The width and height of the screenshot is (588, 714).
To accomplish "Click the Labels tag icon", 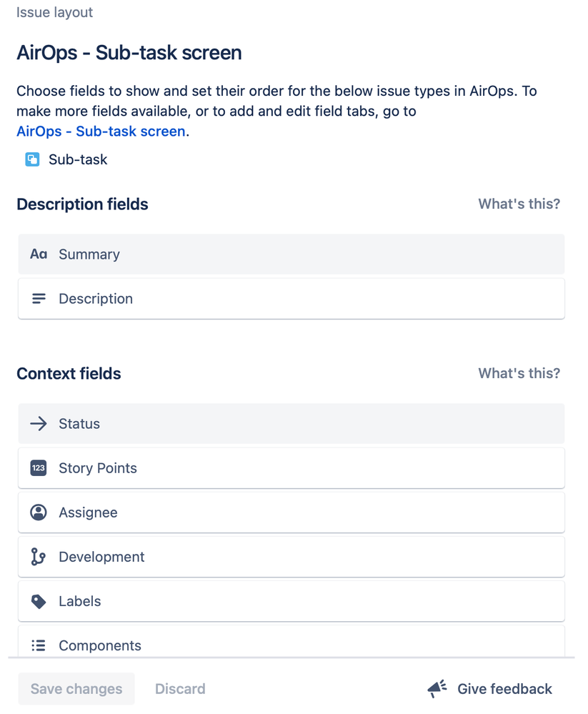I will tap(39, 601).
